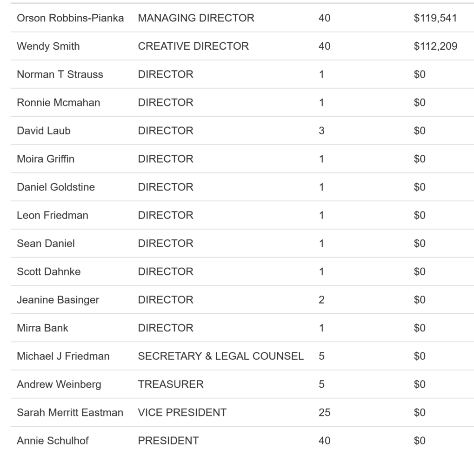This screenshot has height=476, width=474.
Task: Select Wendy Smith in the table
Action: (48, 46)
